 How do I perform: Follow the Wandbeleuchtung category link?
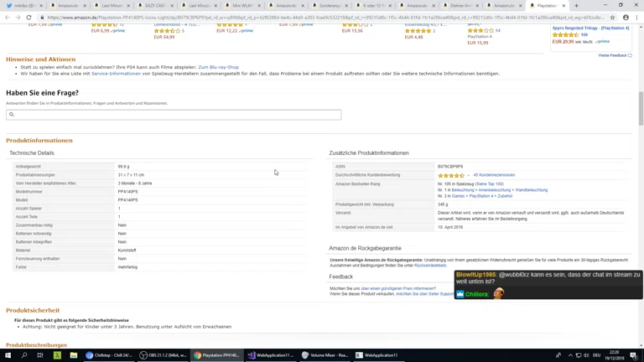pos(531,190)
